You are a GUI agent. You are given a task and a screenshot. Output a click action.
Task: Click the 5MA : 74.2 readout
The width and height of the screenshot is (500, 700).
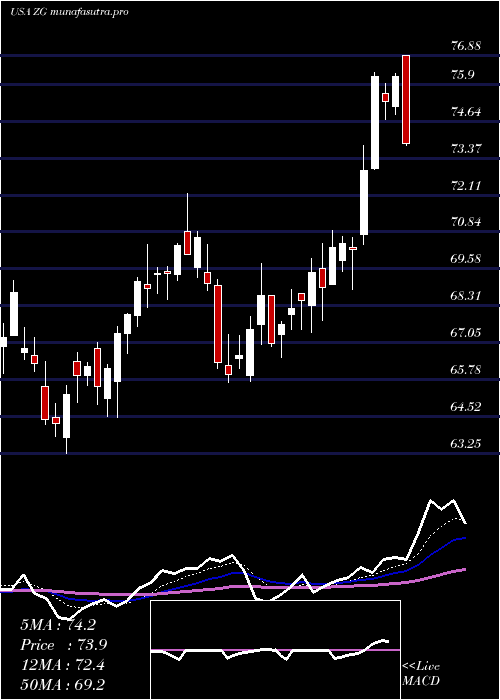tap(58, 625)
